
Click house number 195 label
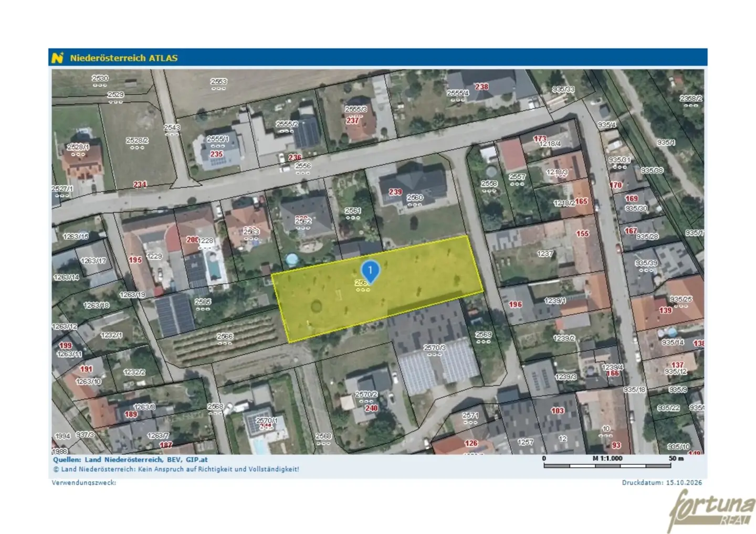[135, 260]
